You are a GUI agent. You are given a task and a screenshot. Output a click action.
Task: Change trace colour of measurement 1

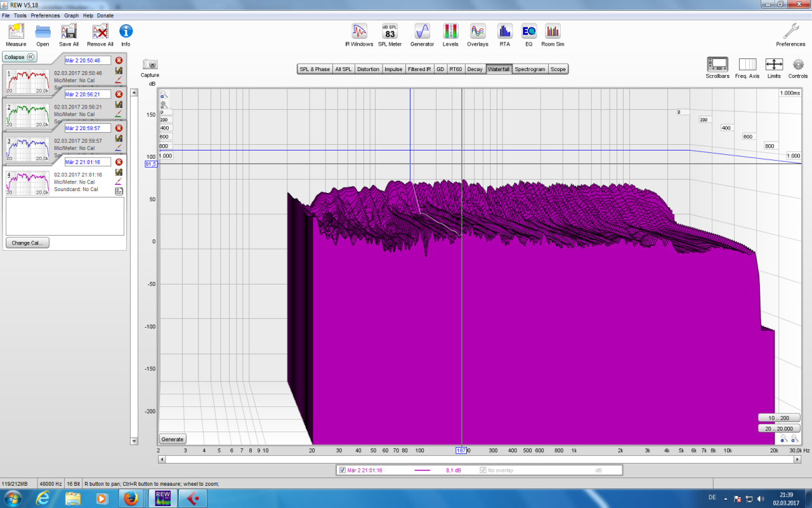119,80
